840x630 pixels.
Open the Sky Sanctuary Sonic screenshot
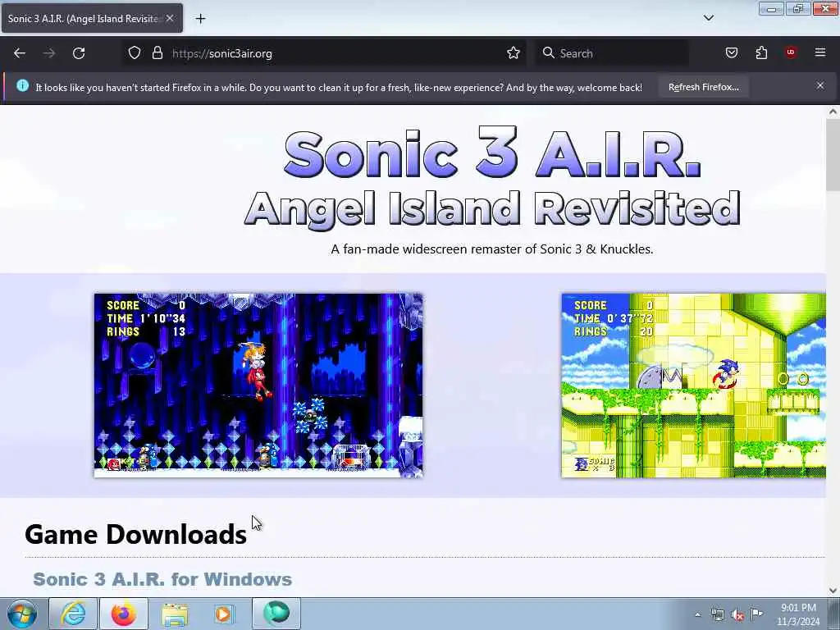693,386
